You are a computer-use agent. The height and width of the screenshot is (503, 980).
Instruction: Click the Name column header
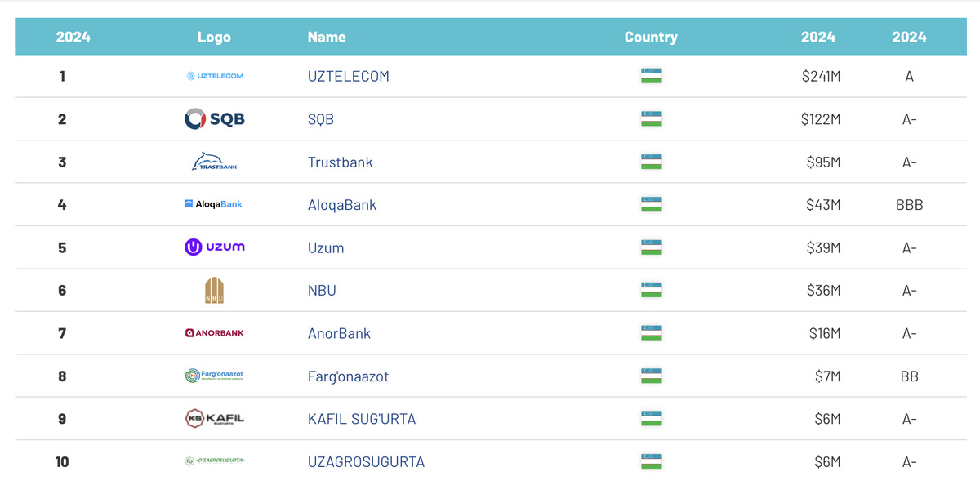[327, 37]
